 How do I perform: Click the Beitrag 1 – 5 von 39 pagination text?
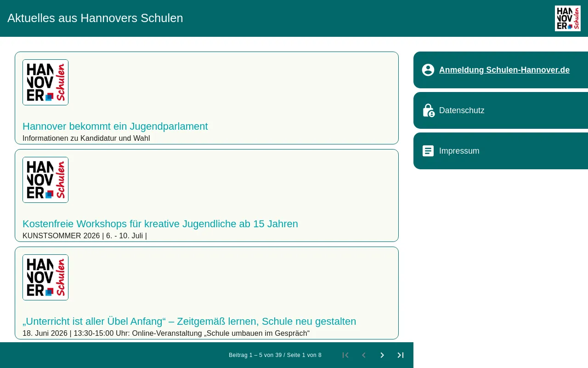tap(275, 355)
